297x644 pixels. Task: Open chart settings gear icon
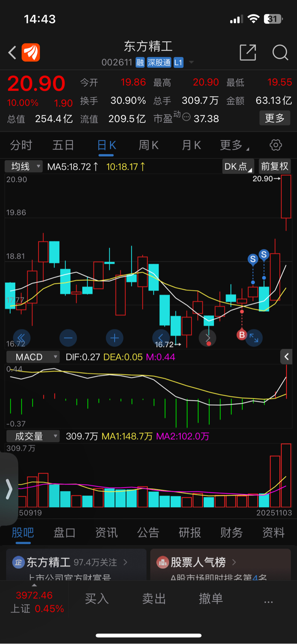tap(276, 145)
